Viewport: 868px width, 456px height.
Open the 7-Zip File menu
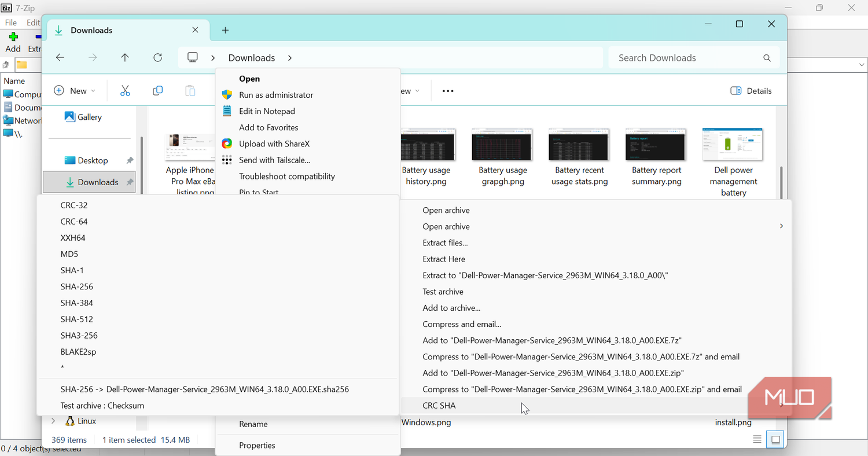(x=10, y=23)
